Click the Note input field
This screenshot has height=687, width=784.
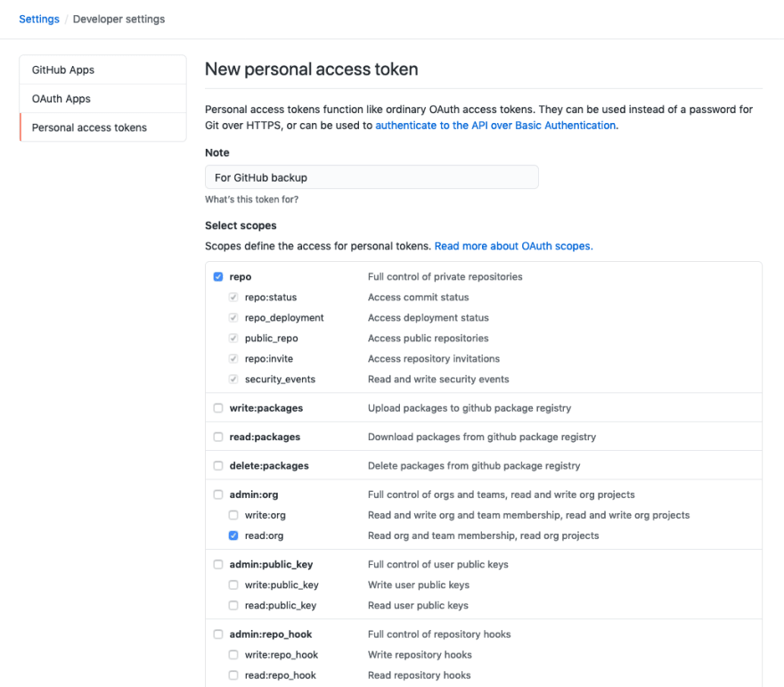tap(372, 177)
